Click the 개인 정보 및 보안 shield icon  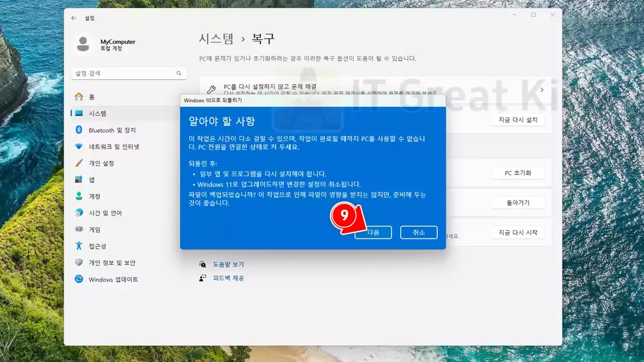[79, 262]
